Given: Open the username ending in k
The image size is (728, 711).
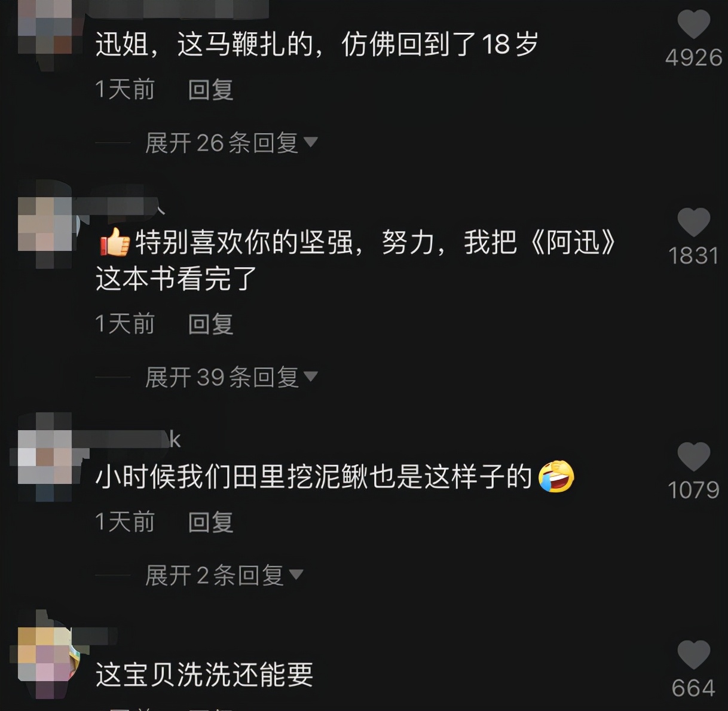Looking at the screenshot, I should click(126, 440).
